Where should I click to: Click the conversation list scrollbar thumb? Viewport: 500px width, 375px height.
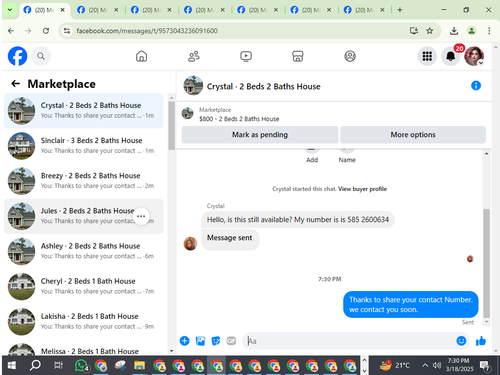click(171, 126)
